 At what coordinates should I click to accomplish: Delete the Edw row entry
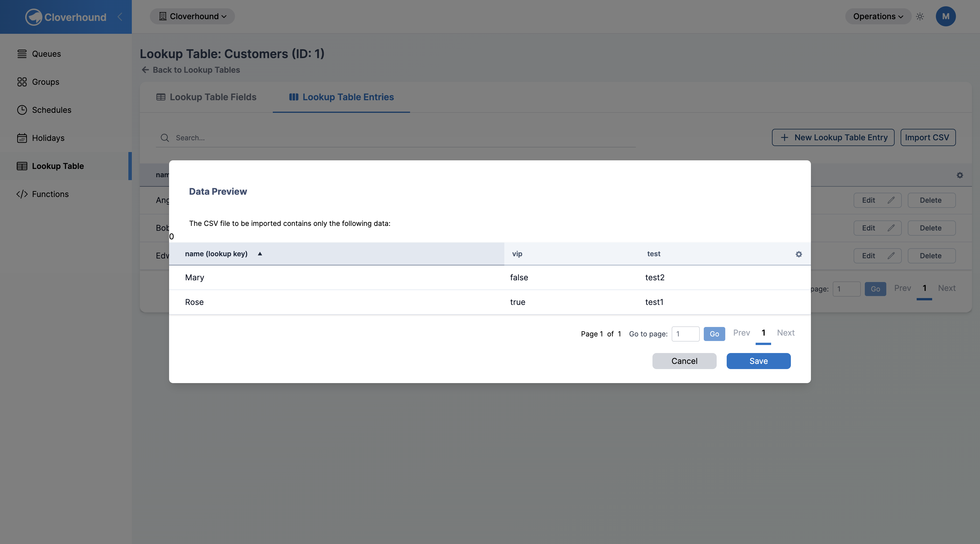coord(931,256)
